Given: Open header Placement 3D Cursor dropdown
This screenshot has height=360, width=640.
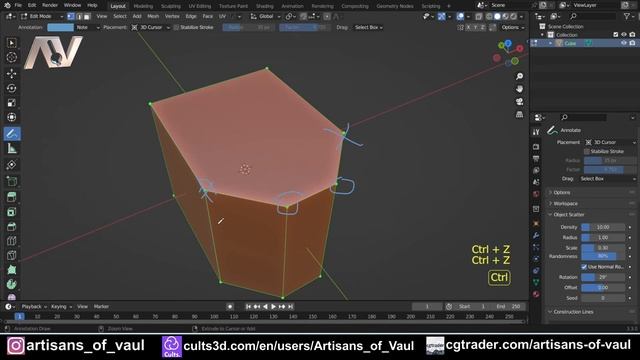Looking at the screenshot, I should [151, 27].
